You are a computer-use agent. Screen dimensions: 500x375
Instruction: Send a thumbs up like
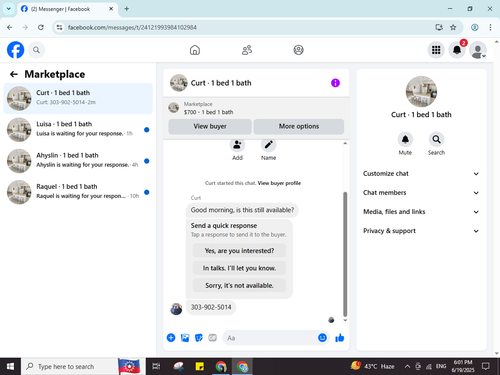click(340, 338)
